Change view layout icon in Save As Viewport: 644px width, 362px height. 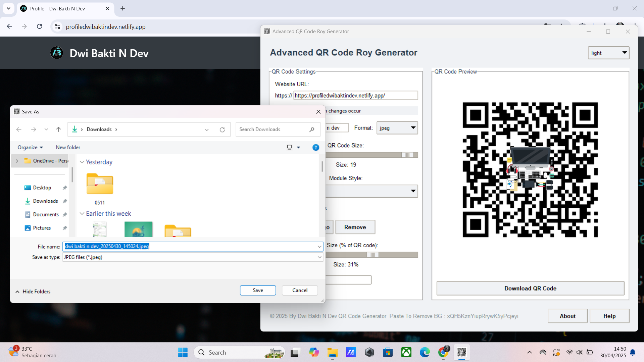tap(290, 147)
